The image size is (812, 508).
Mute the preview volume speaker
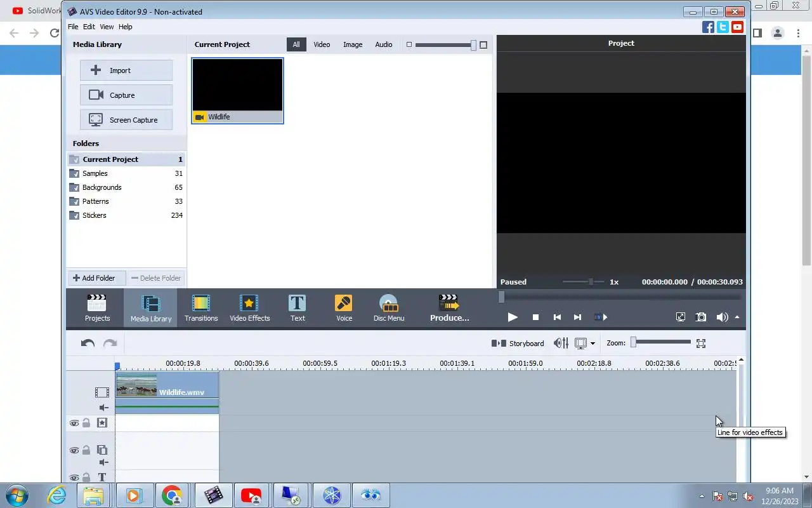[x=722, y=317]
